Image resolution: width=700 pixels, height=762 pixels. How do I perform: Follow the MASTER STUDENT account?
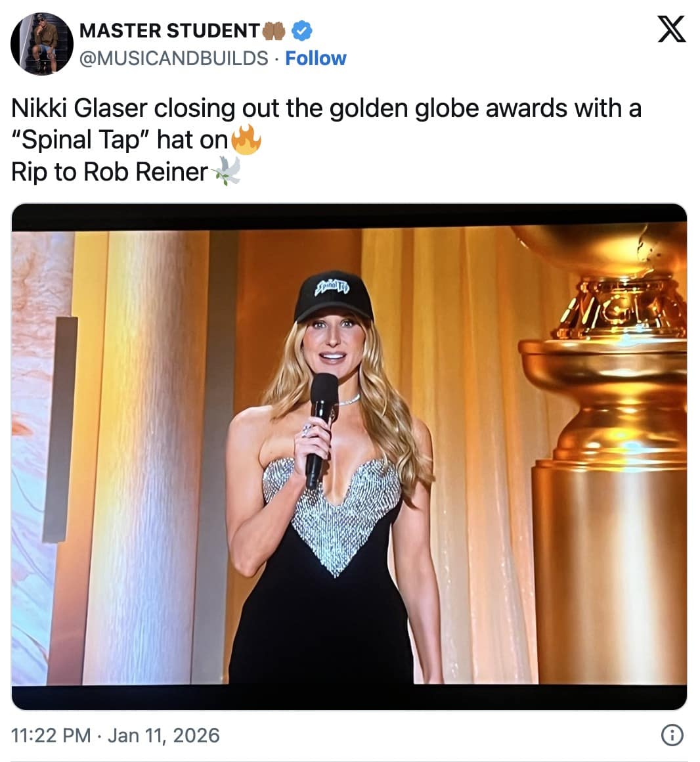coord(316,58)
